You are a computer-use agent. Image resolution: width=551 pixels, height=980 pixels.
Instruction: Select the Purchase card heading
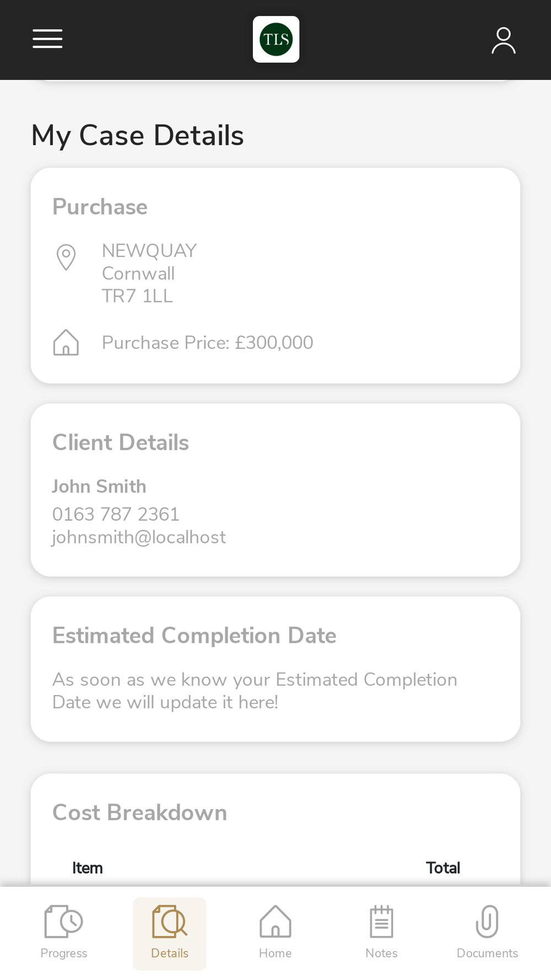(100, 207)
